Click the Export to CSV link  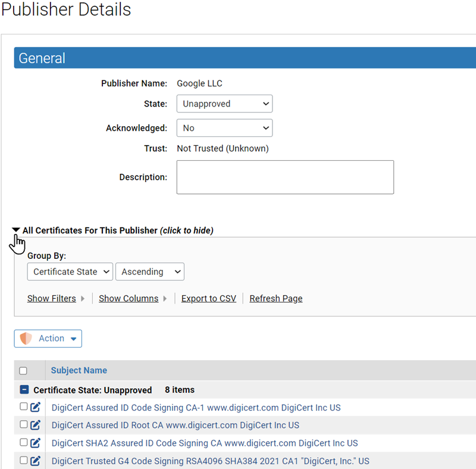(208, 298)
